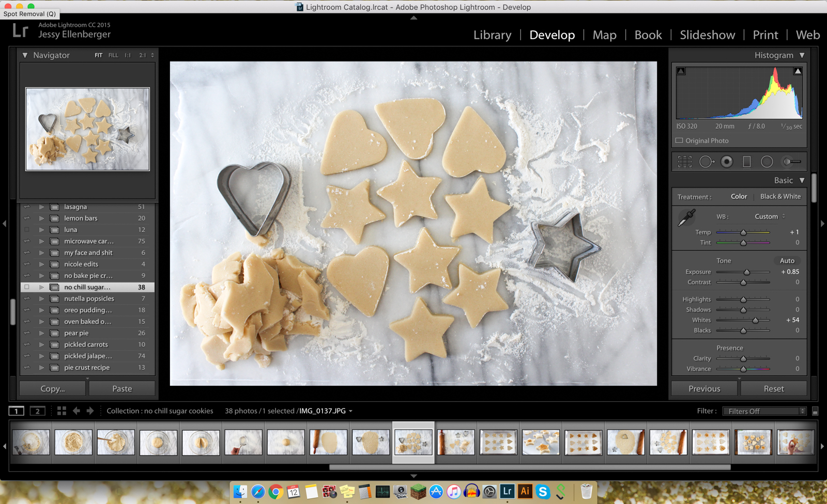Open Calendar from the Dock

click(294, 492)
